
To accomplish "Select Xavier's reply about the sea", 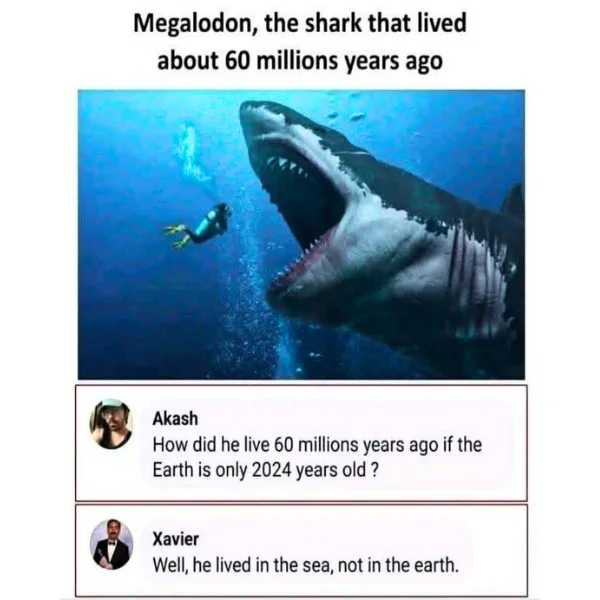I will tap(305, 565).
